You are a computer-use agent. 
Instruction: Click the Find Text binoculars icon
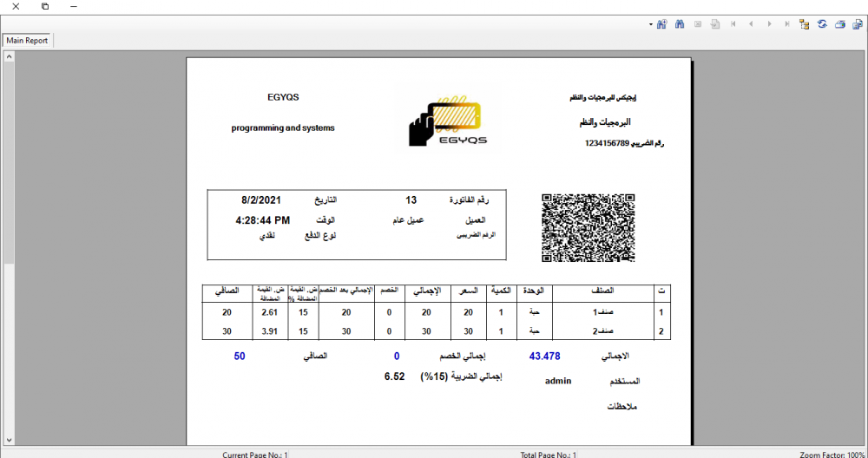(x=680, y=24)
